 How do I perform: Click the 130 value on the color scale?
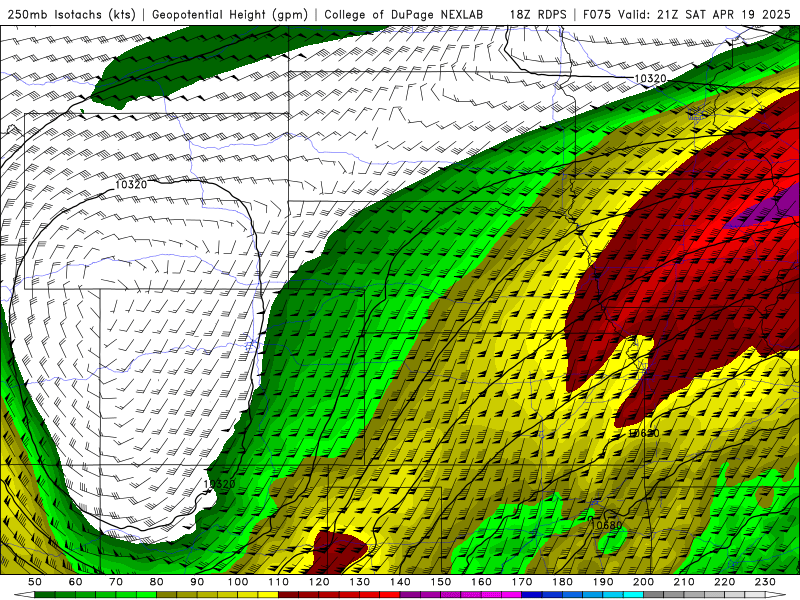360,582
